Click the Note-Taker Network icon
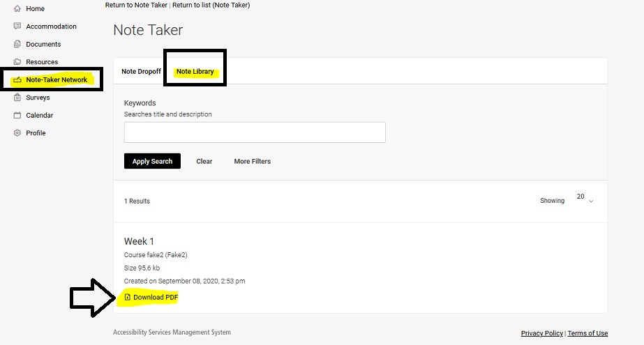 point(17,80)
